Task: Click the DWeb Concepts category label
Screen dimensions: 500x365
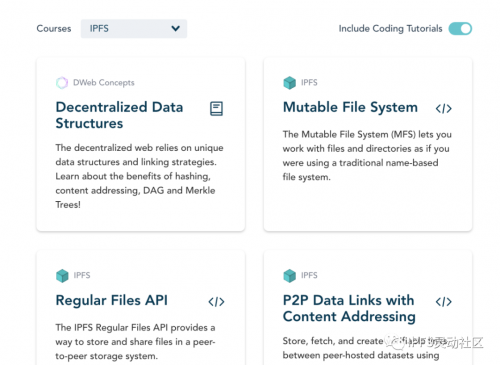Action: (x=104, y=83)
